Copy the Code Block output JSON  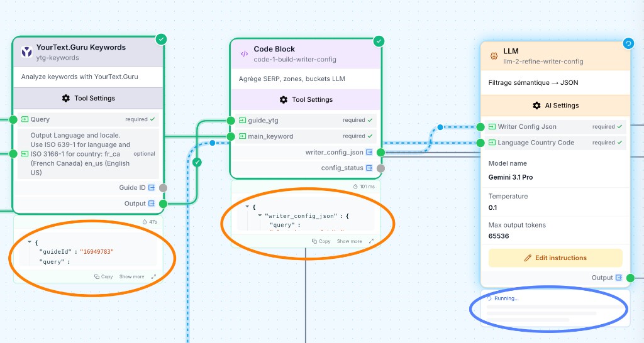[x=321, y=241]
